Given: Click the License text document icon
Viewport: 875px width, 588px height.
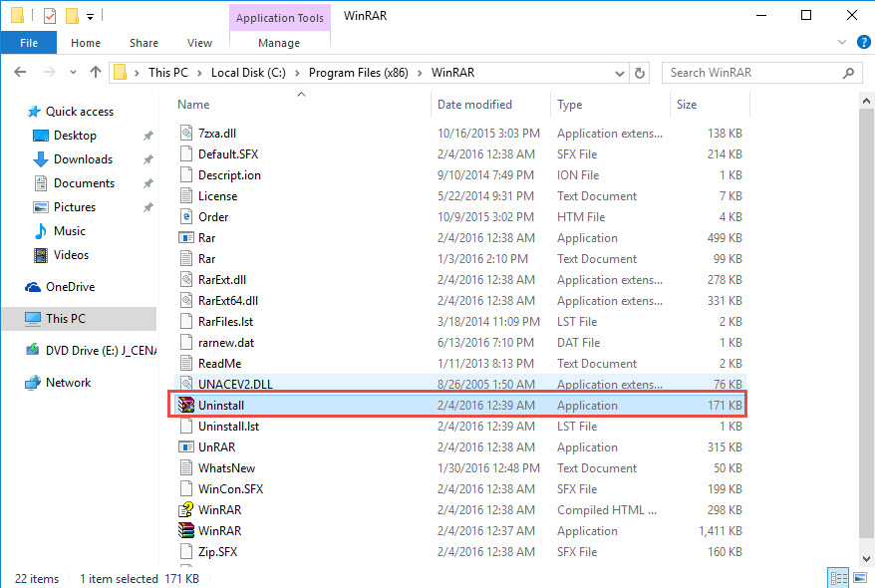Looking at the screenshot, I should [x=185, y=195].
